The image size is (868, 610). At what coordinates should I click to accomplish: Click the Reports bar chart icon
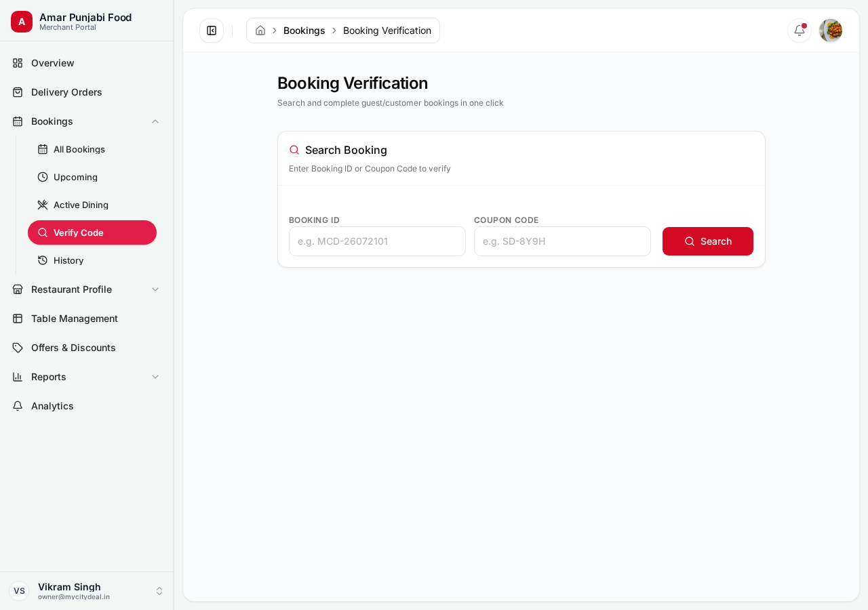click(x=18, y=377)
